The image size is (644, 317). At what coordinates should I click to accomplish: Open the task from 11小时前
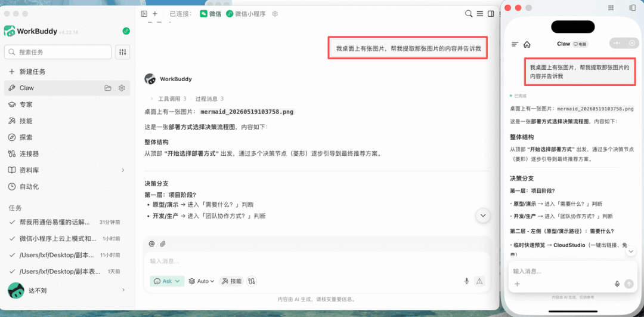(x=66, y=256)
